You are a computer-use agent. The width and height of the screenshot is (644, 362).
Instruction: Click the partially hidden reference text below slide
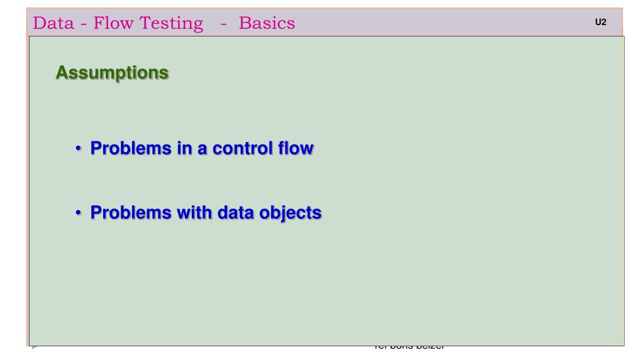[x=409, y=348]
